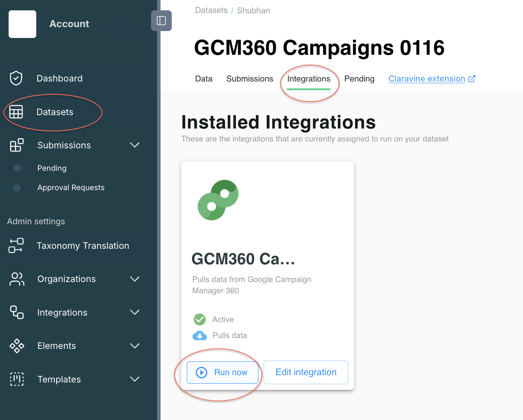This screenshot has height=420, width=523.
Task: Switch to the Submissions tab
Action: click(x=250, y=79)
